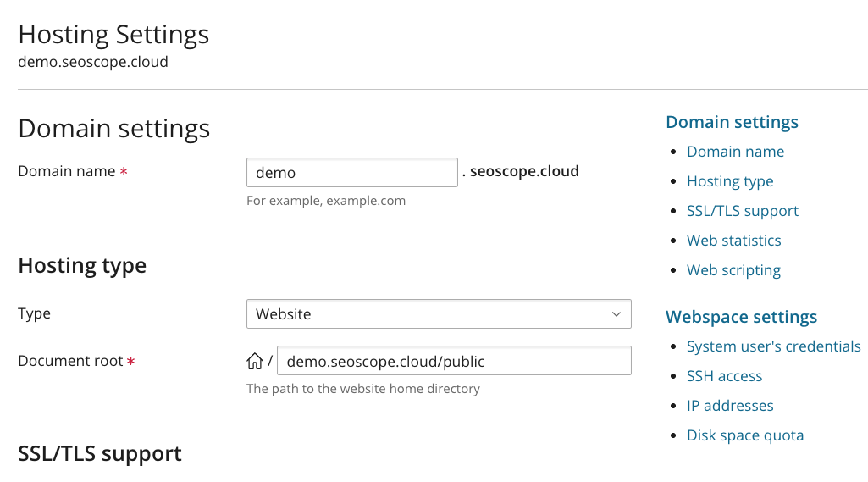Click the main 'Domain settings' section heading
This screenshot has height=482, width=868.
(x=114, y=129)
